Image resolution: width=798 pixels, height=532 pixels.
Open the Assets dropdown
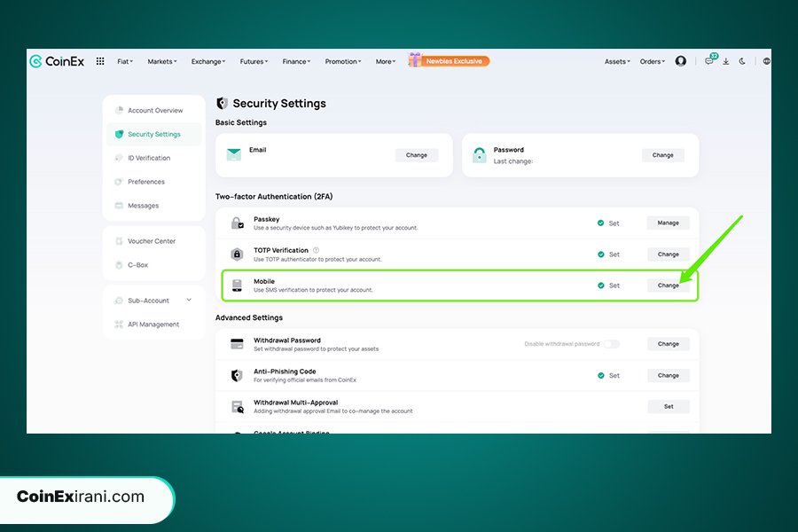pyautogui.click(x=617, y=61)
